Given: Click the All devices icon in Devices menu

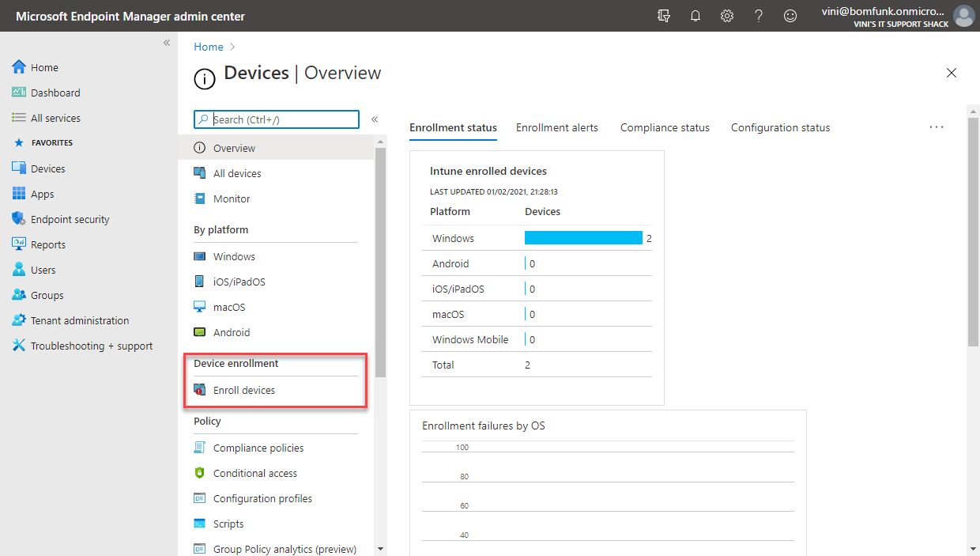Looking at the screenshot, I should point(200,173).
